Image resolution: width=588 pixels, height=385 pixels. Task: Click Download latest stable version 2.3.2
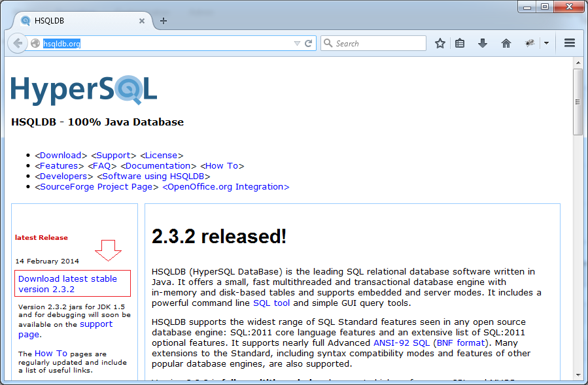(x=67, y=284)
